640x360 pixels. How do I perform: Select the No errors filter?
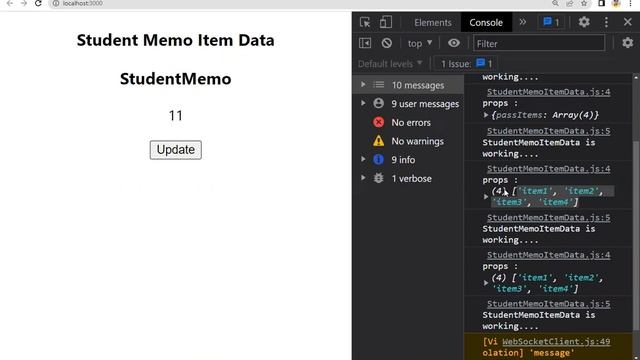pos(411,122)
